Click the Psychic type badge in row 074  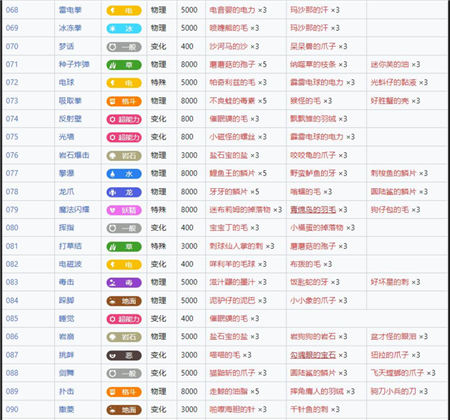click(124, 119)
